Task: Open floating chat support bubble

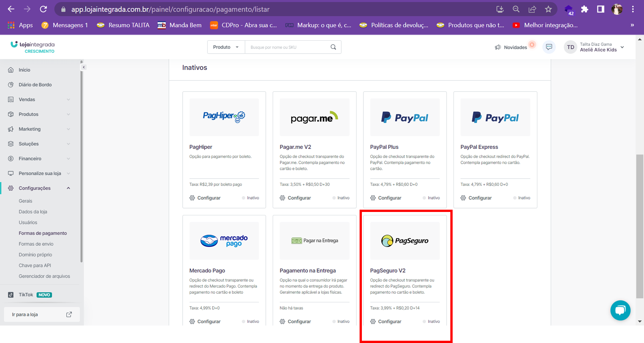Action: coord(620,310)
